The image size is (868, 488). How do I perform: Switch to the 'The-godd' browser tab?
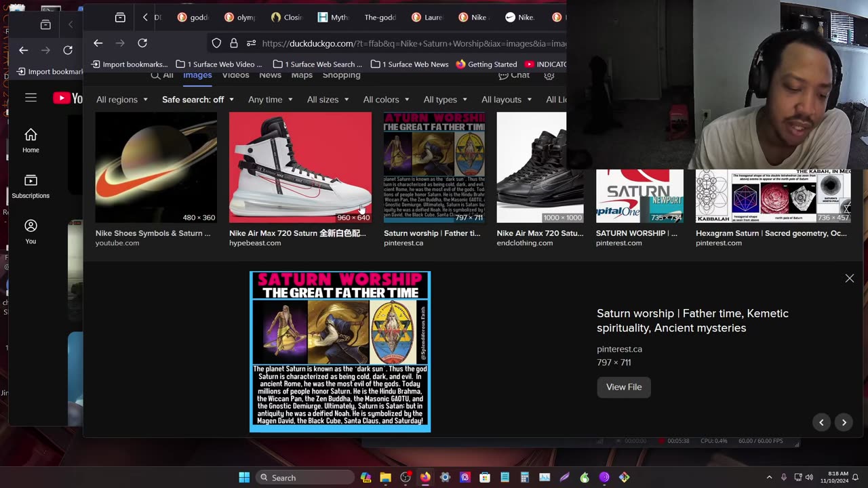pyautogui.click(x=380, y=18)
